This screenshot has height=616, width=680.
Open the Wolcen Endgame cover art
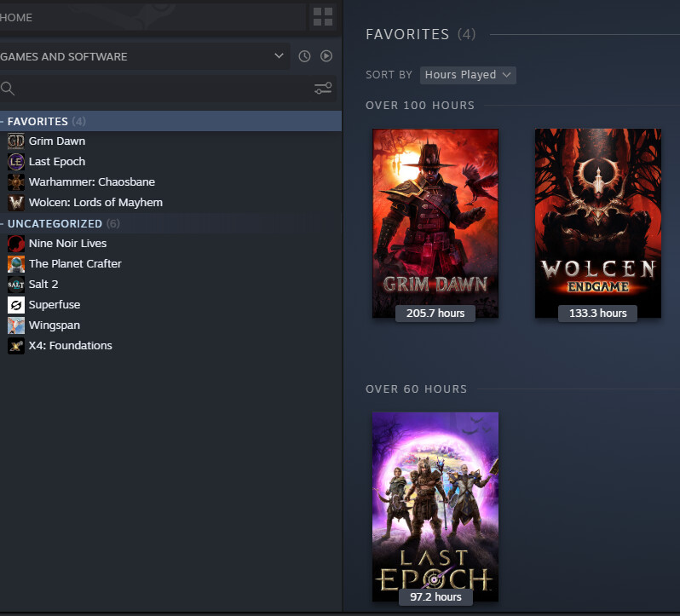pos(598,223)
